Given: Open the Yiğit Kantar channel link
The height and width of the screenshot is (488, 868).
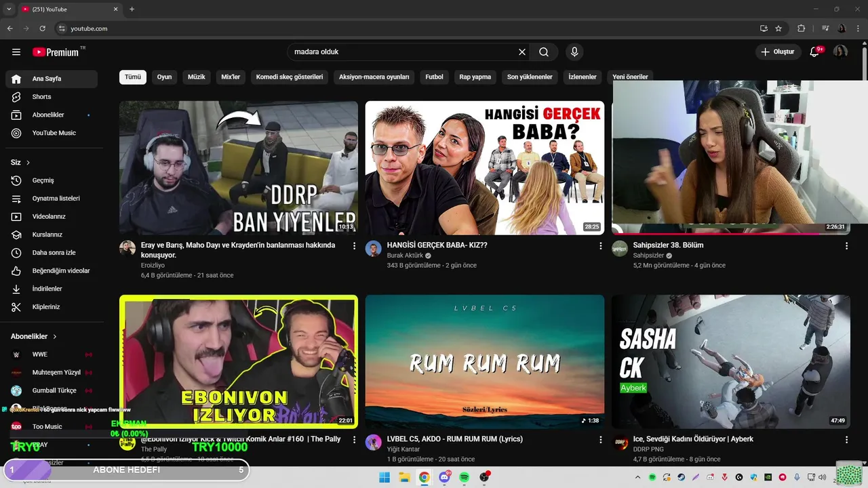Looking at the screenshot, I should [x=403, y=449].
